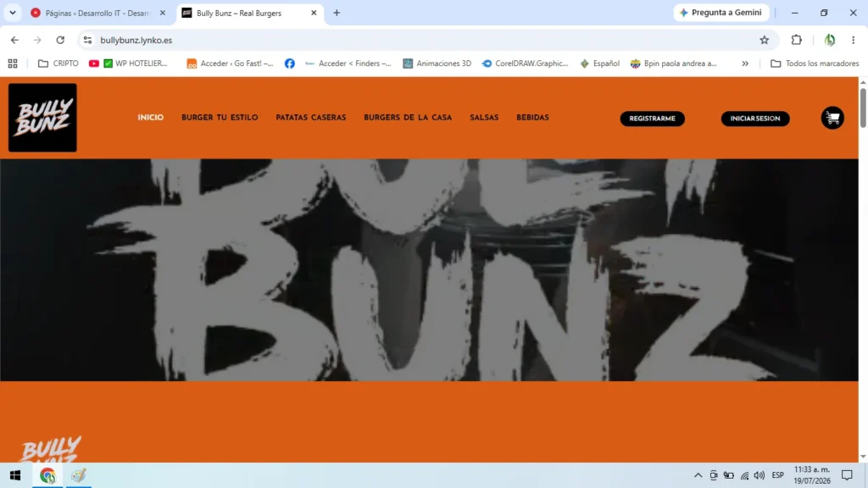
Task: Open the Todos los marcadores folder
Action: click(x=815, y=64)
